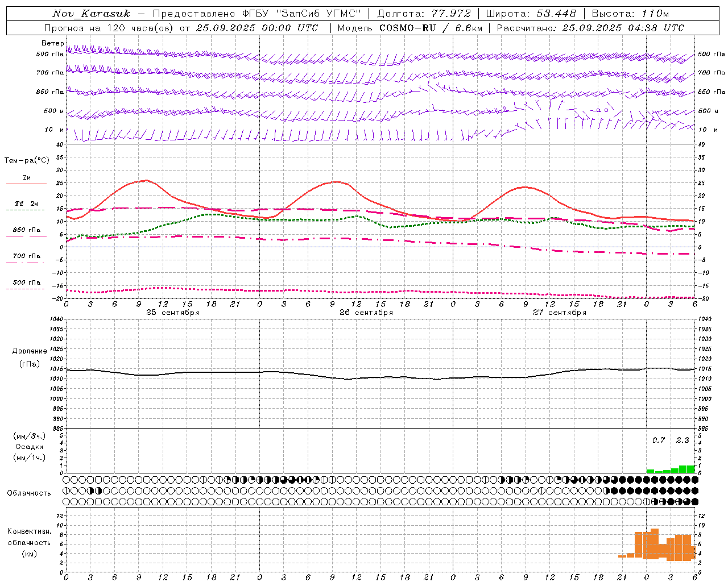The height and width of the screenshot is (582, 728).
Task: Click the dotted 500 гПа temperature legend line
Action: pyautogui.click(x=25, y=289)
